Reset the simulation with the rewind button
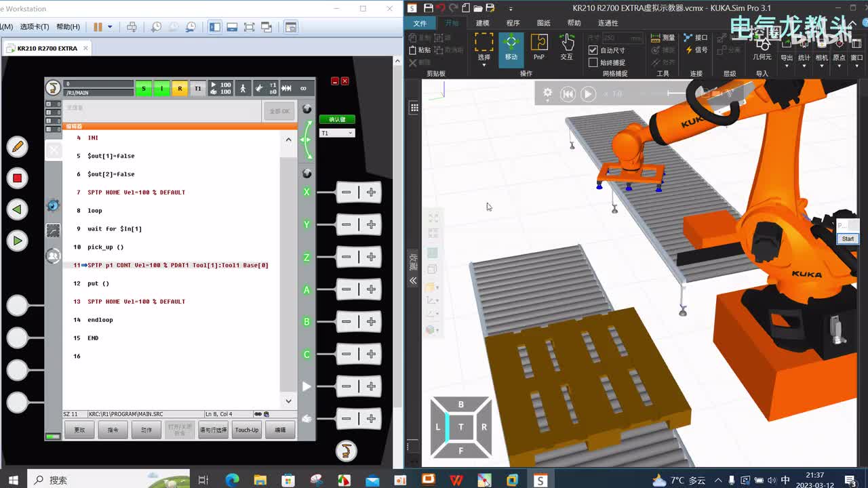Screen dimensions: 868x488 tap(568, 94)
